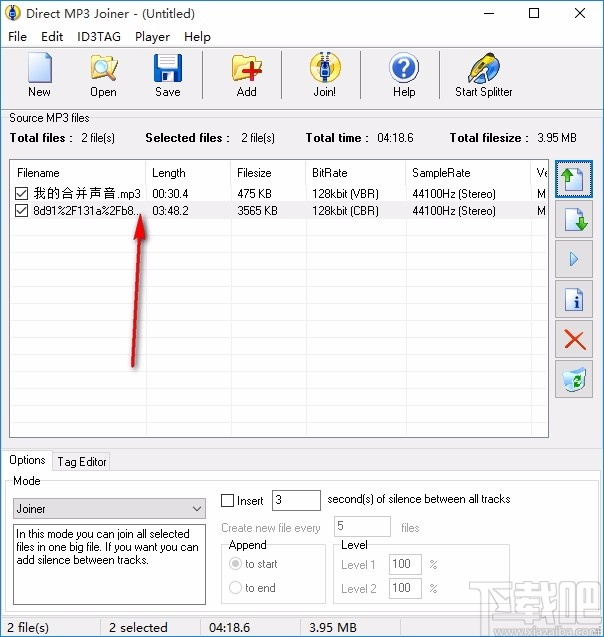Click the app icon in title bar
This screenshot has height=637, width=604.
tap(13, 13)
